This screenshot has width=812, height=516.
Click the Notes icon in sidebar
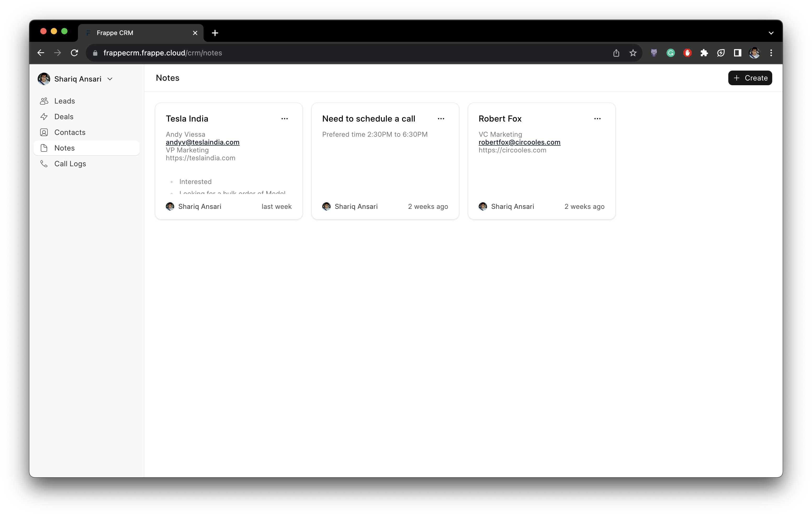(x=44, y=147)
